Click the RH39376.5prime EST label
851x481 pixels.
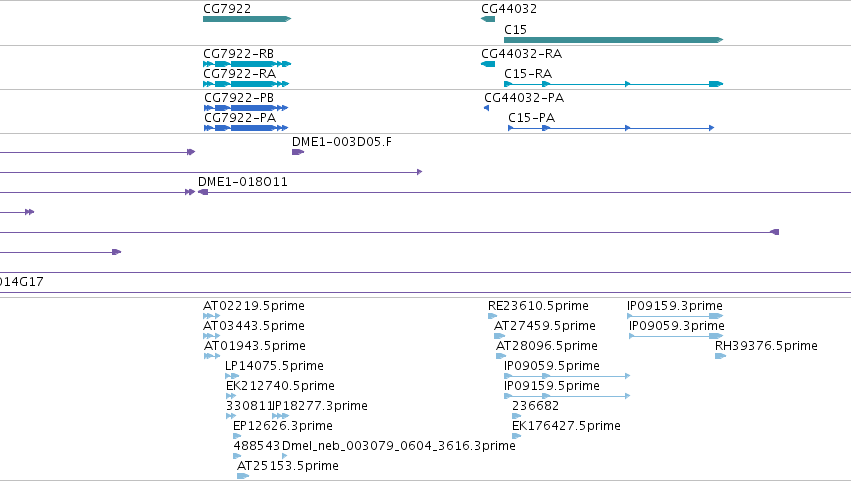tap(766, 346)
